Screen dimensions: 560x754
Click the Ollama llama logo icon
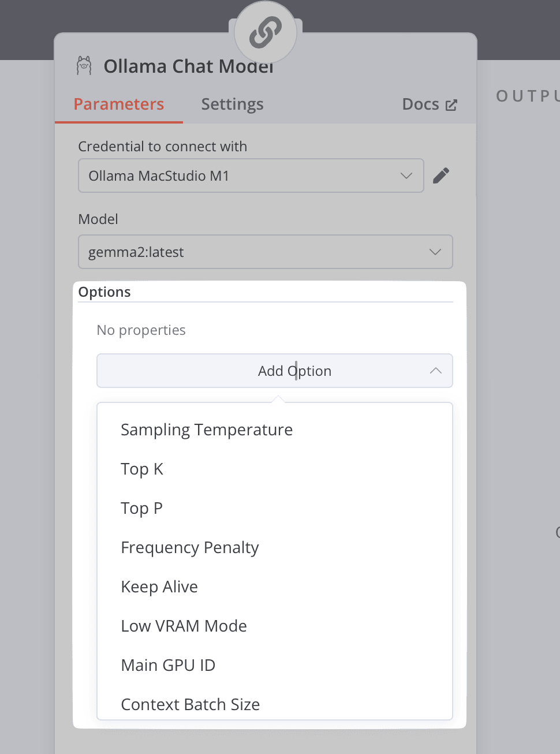84,66
